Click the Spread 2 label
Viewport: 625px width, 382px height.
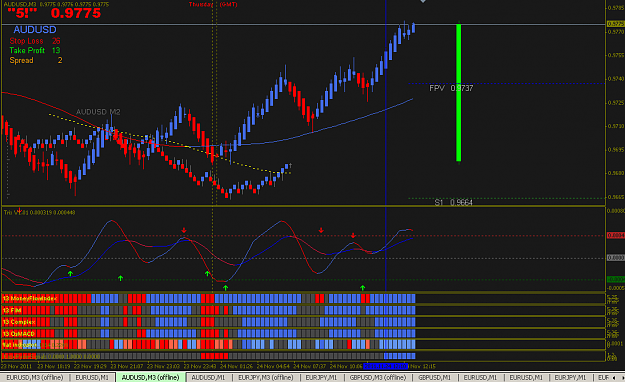click(x=36, y=60)
